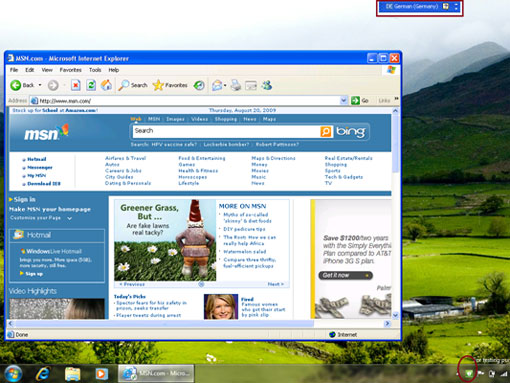Image resolution: width=510 pixels, height=383 pixels.
Task: Click the orange Bing search button
Action: (x=326, y=131)
